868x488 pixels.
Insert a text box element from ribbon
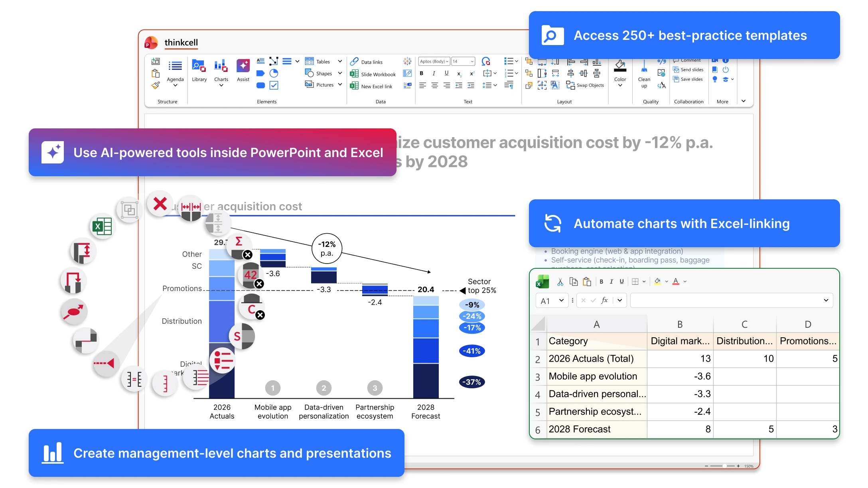point(260,61)
